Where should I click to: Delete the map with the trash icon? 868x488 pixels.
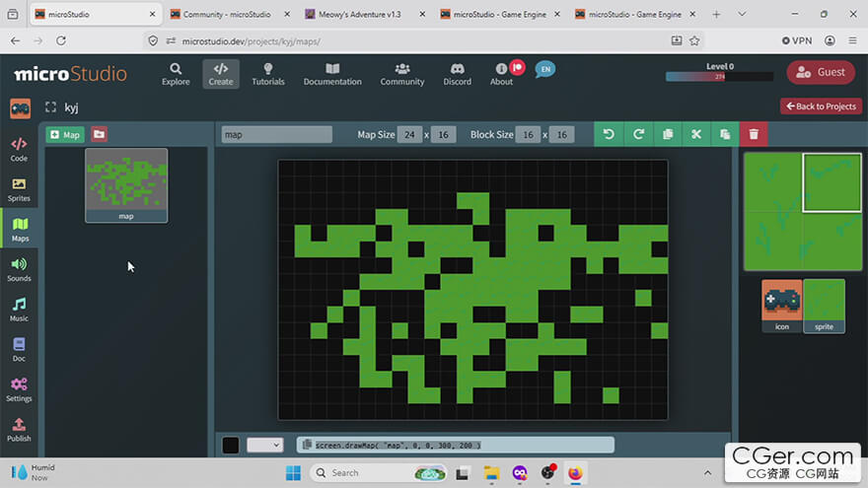[x=754, y=134]
